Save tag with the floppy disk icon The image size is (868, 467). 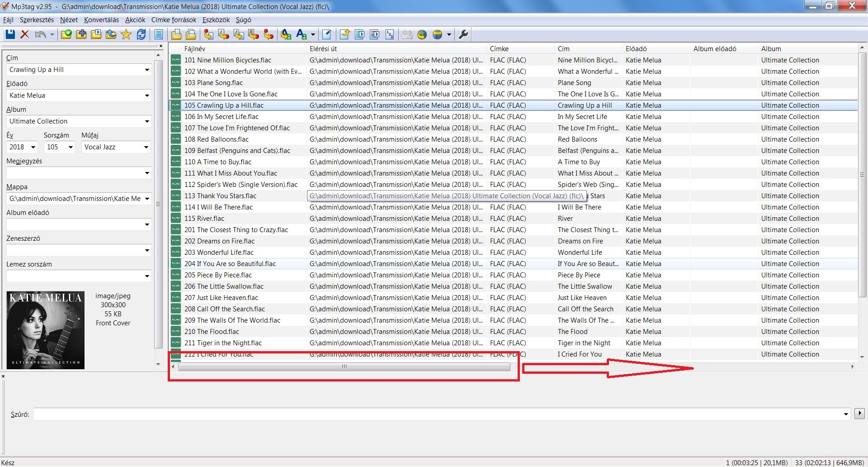point(10,34)
